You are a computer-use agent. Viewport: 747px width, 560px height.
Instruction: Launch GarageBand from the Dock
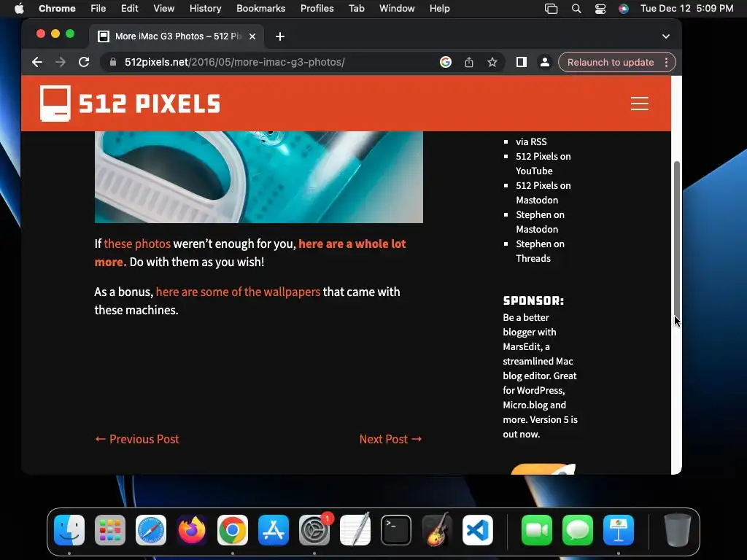[437, 530]
